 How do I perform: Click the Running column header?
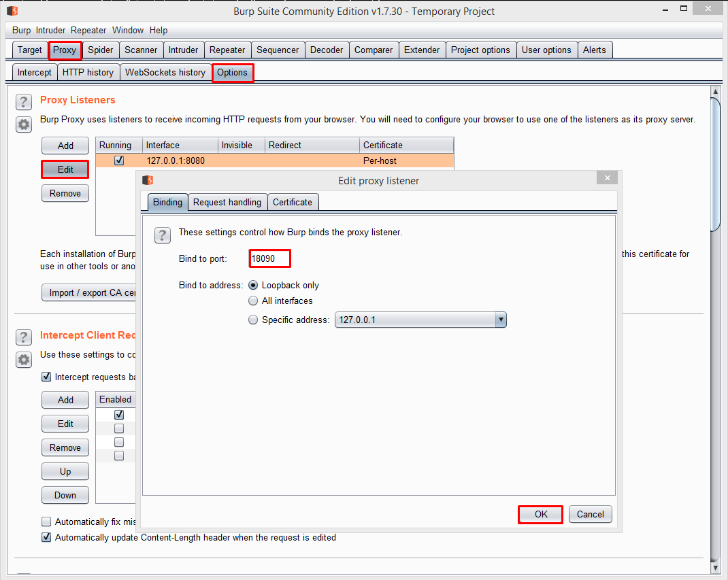click(x=119, y=146)
